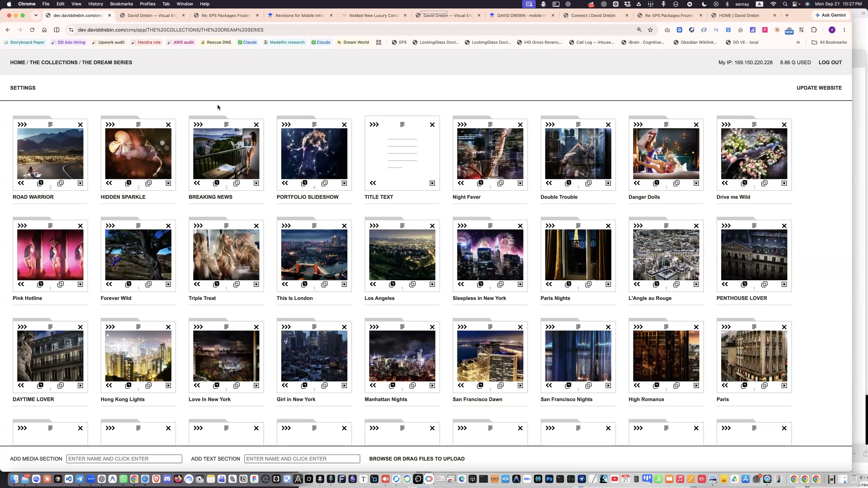
Task: Delete BREAKING NEWS card with its X icon
Action: click(x=256, y=125)
